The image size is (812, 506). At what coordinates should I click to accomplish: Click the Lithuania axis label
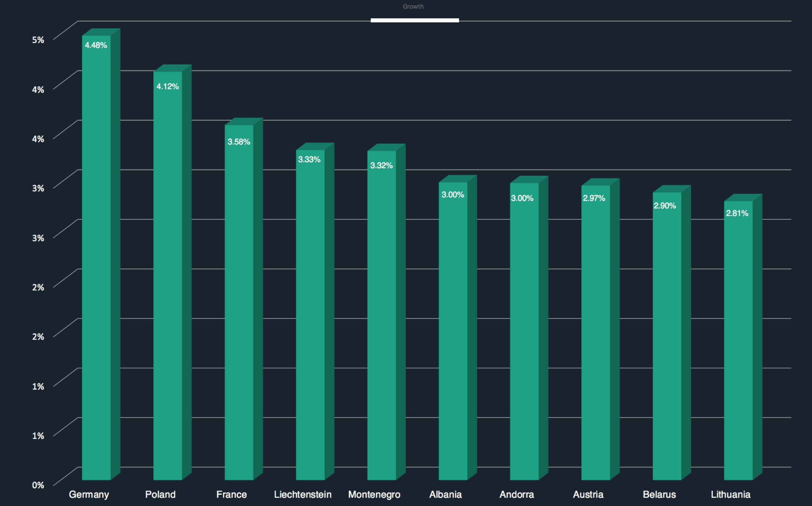click(x=730, y=494)
